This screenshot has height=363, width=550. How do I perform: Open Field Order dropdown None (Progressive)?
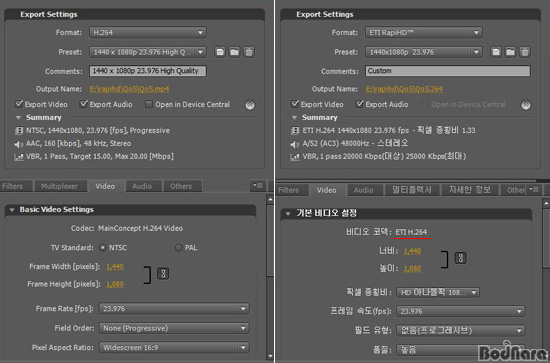click(x=174, y=328)
